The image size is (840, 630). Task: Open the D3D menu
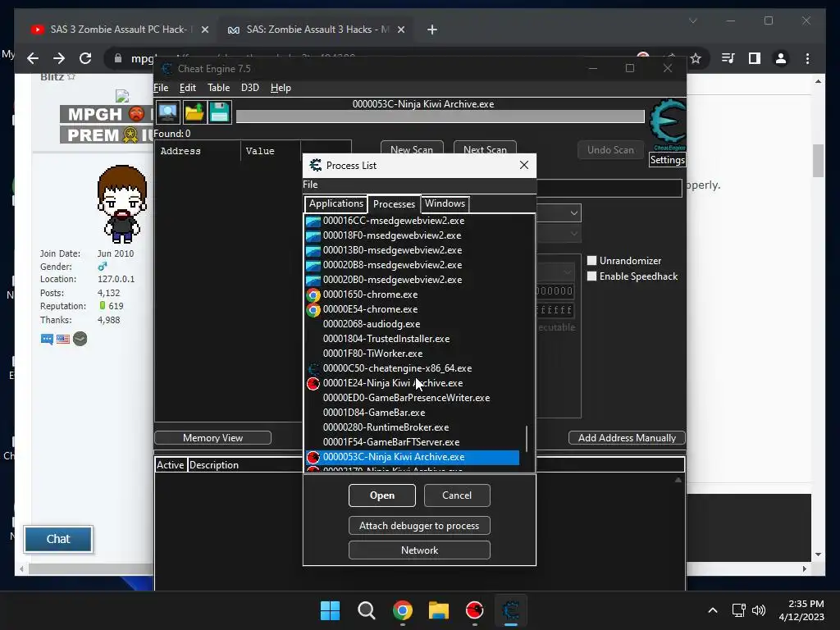tap(249, 88)
